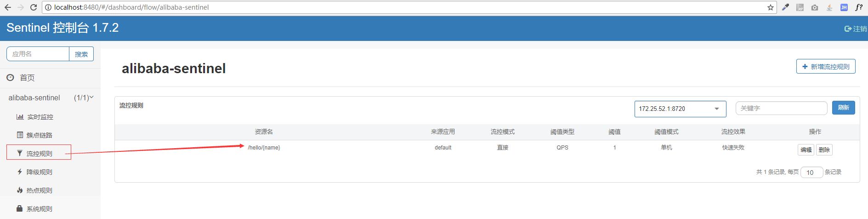Click the 流控模式 column header
The height and width of the screenshot is (219, 868).
[x=503, y=132]
